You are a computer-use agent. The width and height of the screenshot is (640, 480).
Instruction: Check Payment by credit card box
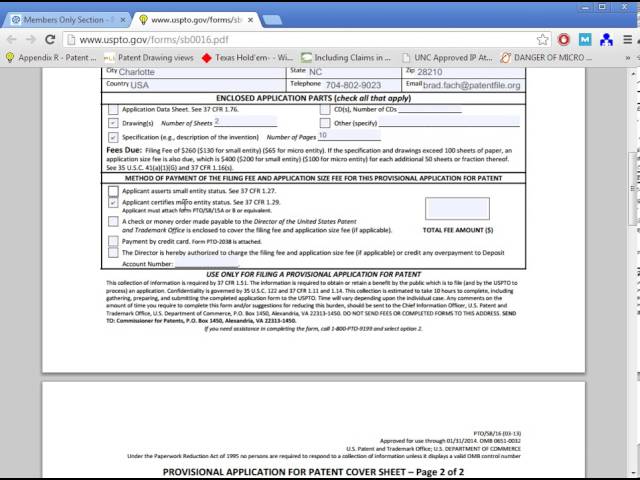113,241
